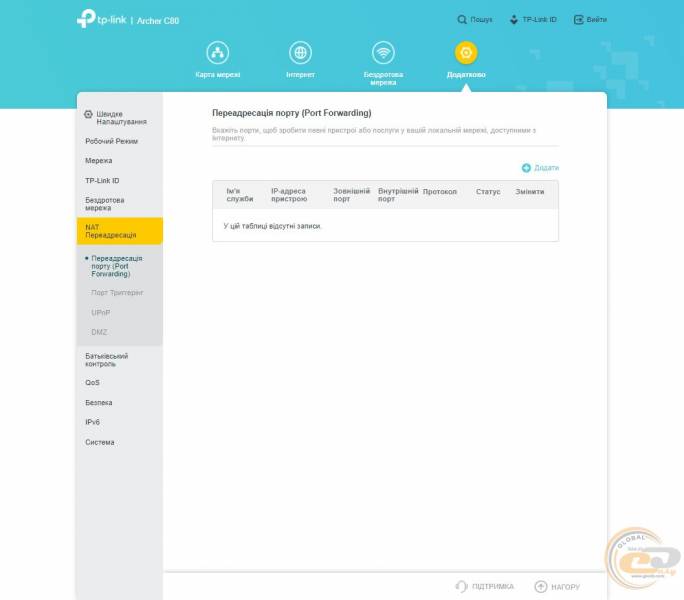This screenshot has height=600, width=684.
Task: Click the quick setup gear icon
Action: [x=88, y=114]
